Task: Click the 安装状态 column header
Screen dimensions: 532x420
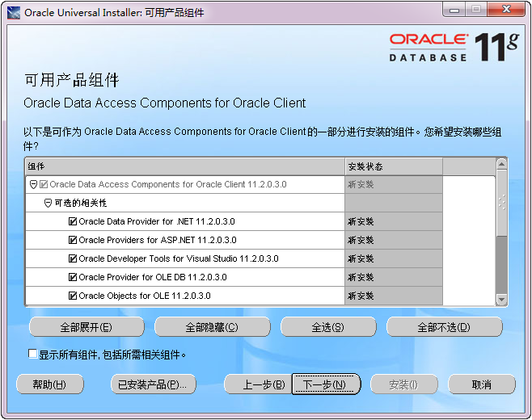Action: pos(394,166)
